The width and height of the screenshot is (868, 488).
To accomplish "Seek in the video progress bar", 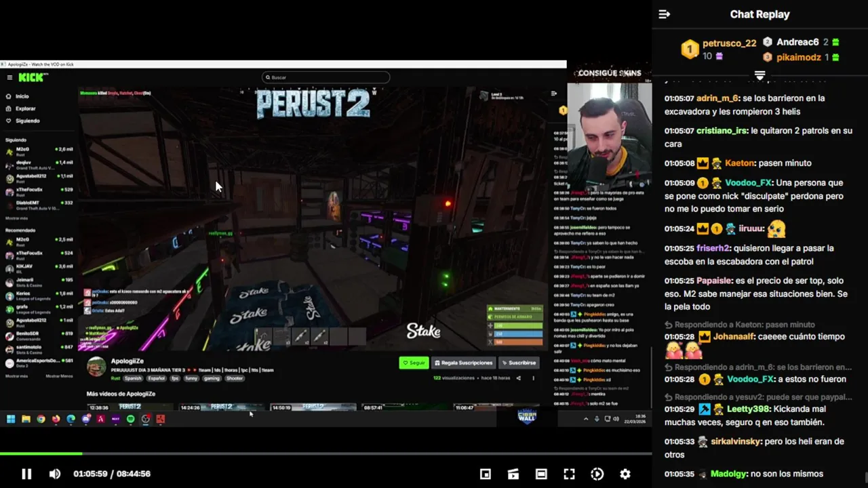I will (325, 453).
